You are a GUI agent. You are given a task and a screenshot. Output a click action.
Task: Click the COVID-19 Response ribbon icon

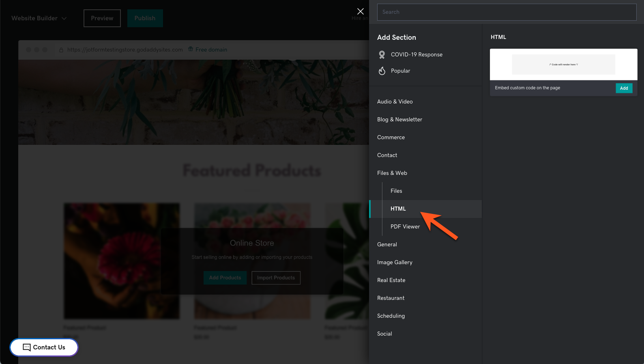point(382,55)
